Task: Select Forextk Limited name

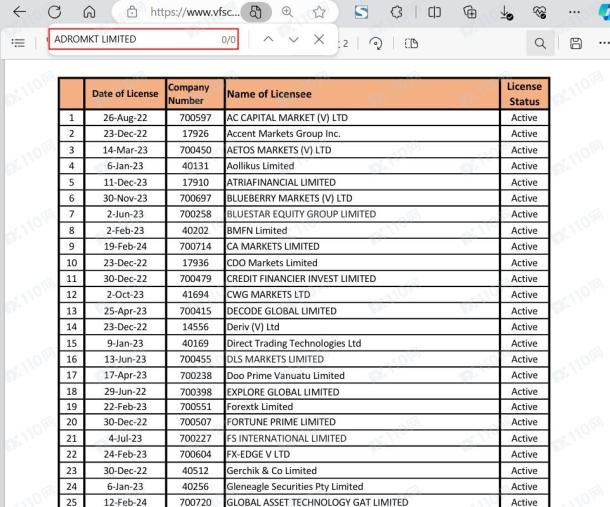Action: click(260, 407)
